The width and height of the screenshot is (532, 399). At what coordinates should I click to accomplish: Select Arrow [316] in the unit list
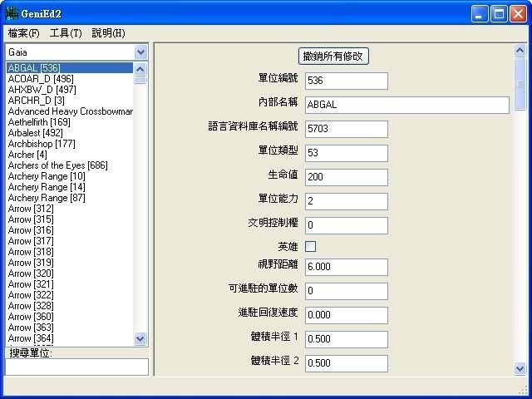70,230
